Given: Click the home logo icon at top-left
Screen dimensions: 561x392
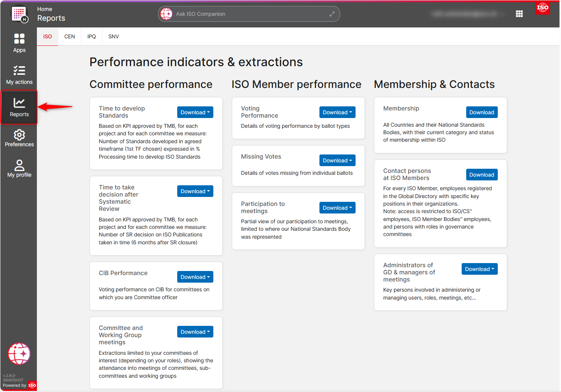Looking at the screenshot, I should tap(19, 14).
